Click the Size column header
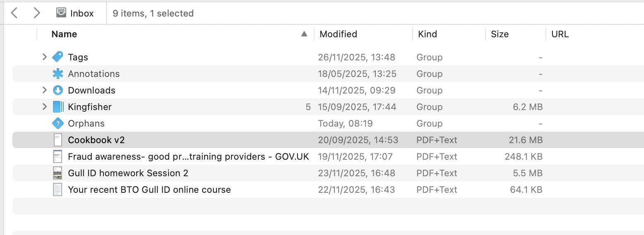644x235 pixels. 500,34
